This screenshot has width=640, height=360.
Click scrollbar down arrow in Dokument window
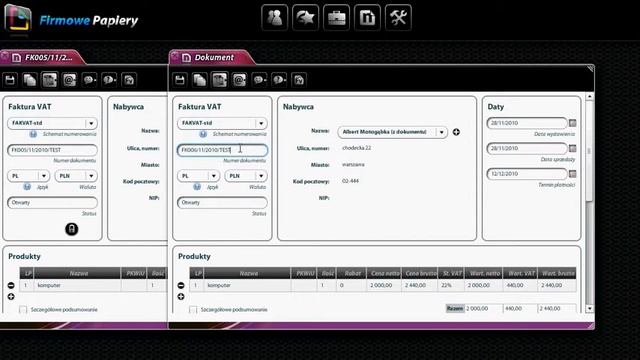[589, 309]
